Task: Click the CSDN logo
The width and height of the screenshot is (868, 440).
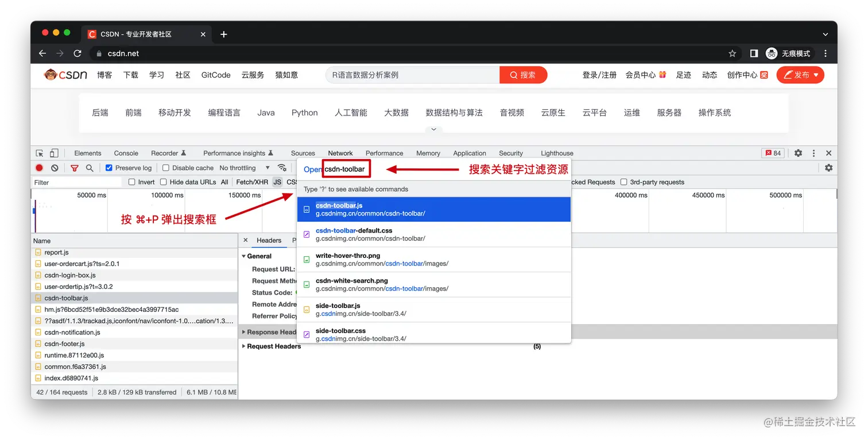Action: 65,75
